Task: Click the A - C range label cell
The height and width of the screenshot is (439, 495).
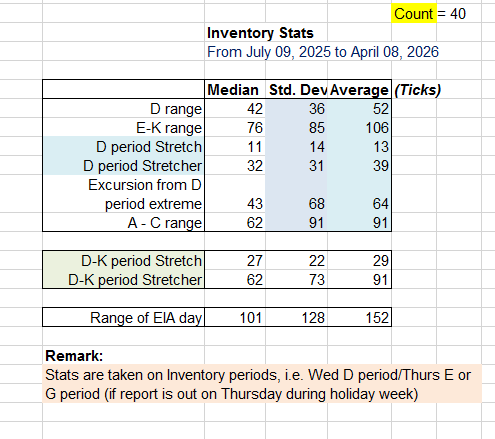Action: click(x=123, y=222)
